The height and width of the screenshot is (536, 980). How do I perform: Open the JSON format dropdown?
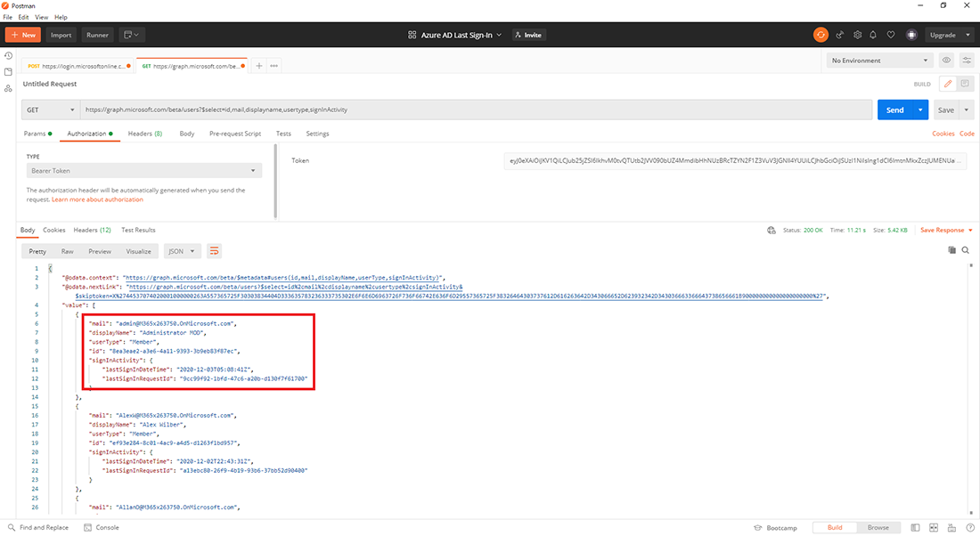point(183,251)
